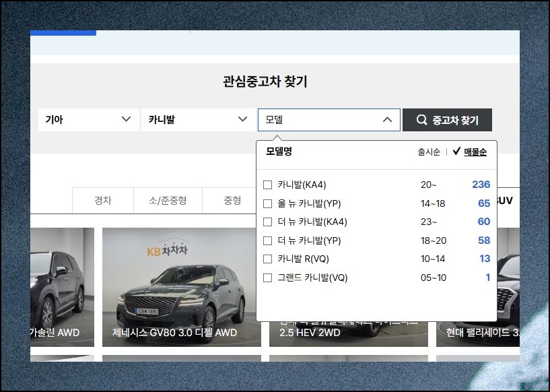Click the listing count 13
550x392 pixels.
485,259
